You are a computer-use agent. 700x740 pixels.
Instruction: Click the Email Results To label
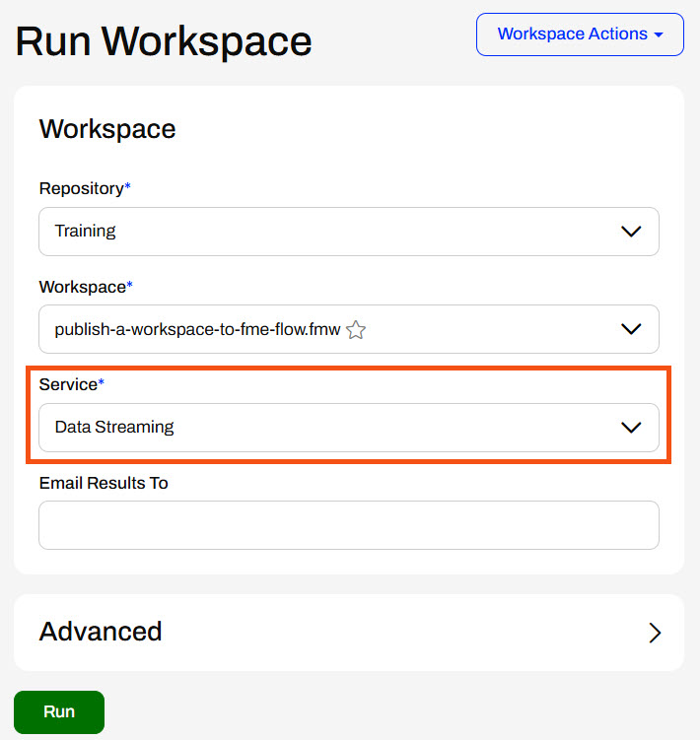point(104,483)
